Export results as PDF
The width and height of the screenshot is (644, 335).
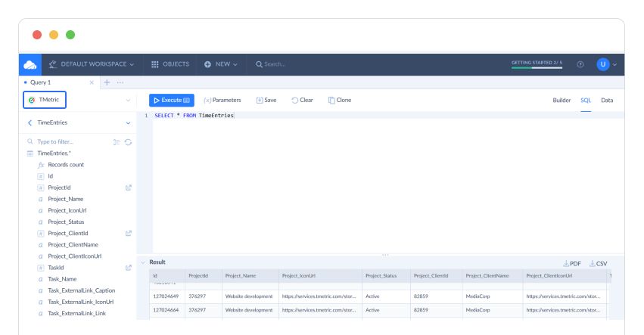(571, 264)
